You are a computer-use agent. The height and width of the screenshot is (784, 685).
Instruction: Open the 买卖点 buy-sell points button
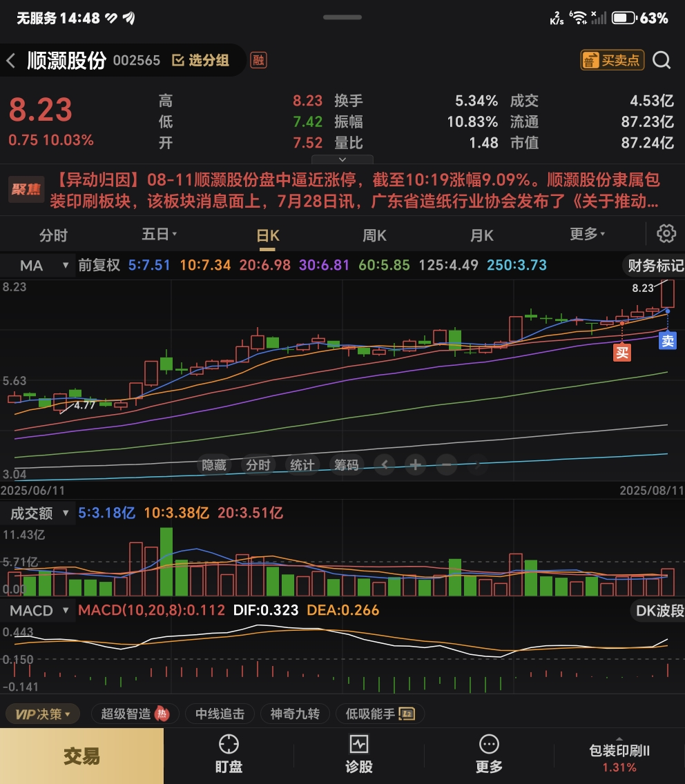[x=612, y=60]
